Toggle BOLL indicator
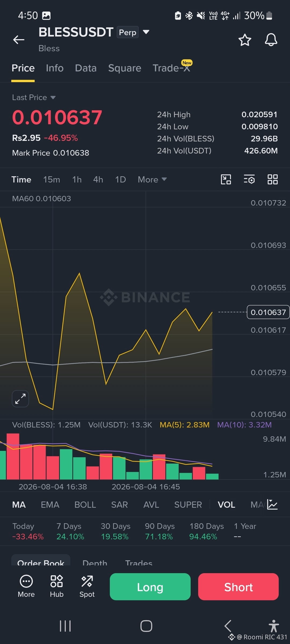The image size is (290, 644). click(x=85, y=504)
